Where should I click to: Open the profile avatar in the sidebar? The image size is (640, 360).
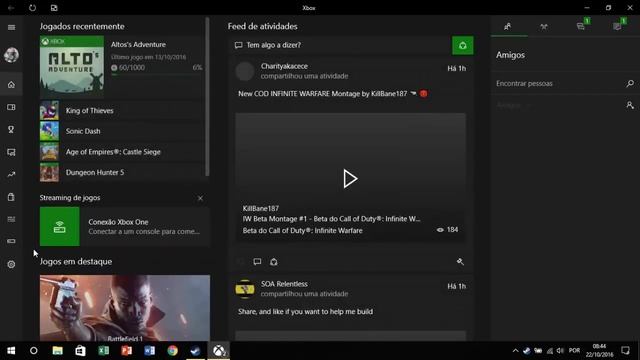click(x=11, y=55)
